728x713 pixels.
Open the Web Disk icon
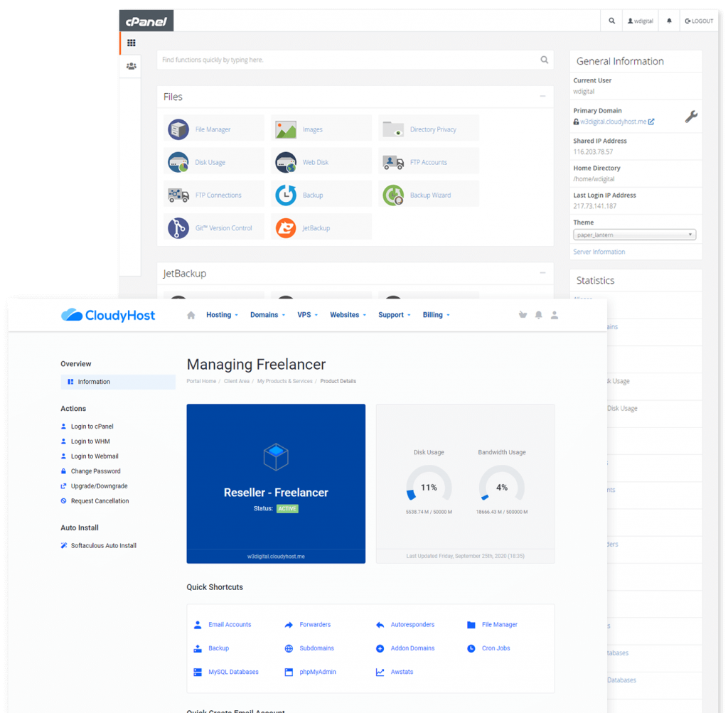click(x=286, y=163)
